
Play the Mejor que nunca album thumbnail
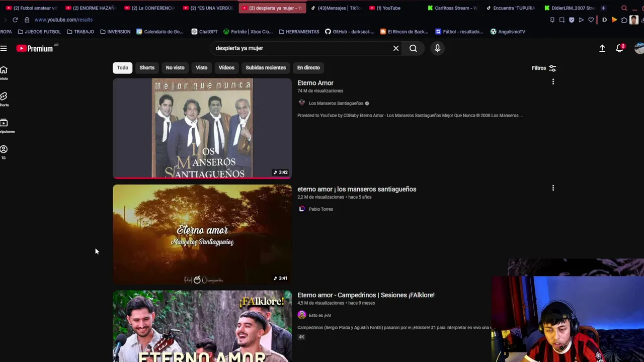[202, 128]
